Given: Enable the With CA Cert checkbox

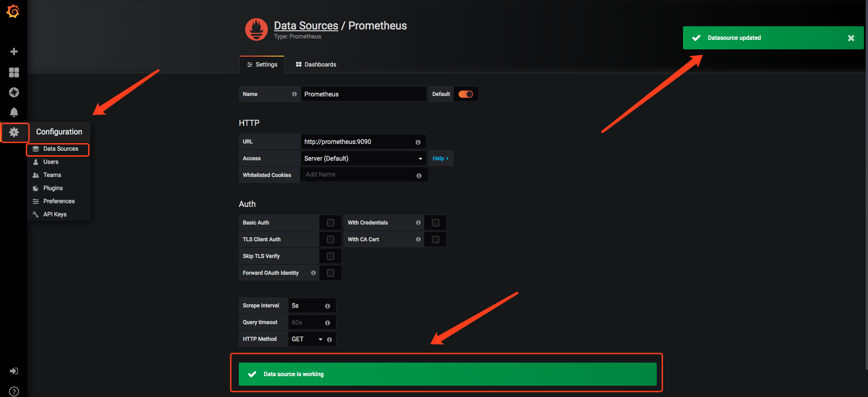Looking at the screenshot, I should point(436,239).
